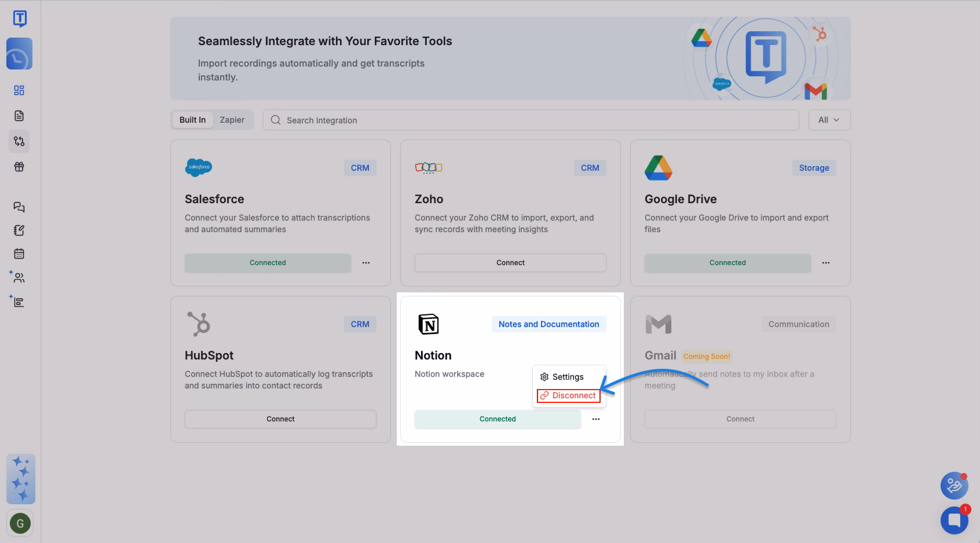Click the Coming Soon! badge
Image resolution: width=980 pixels, height=543 pixels.
point(707,357)
